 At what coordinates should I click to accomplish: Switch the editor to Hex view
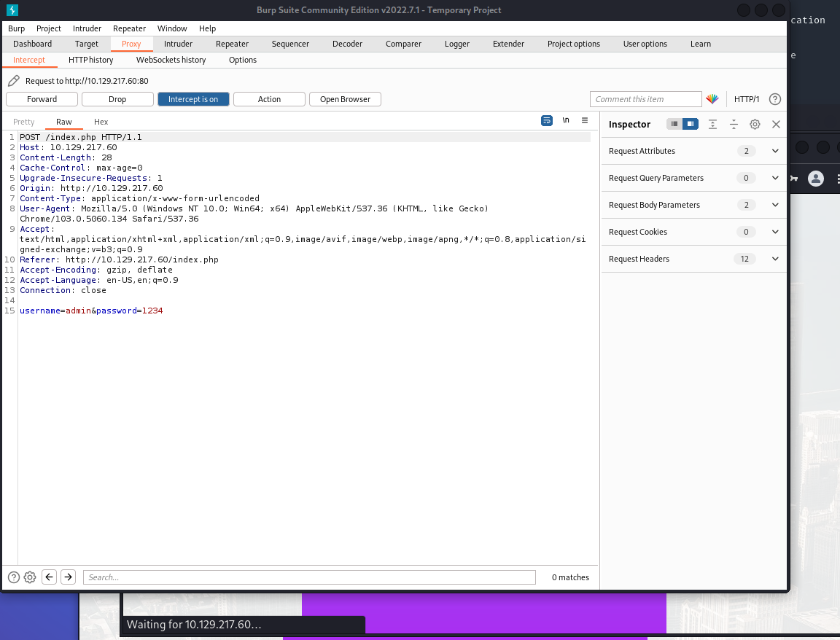[101, 122]
